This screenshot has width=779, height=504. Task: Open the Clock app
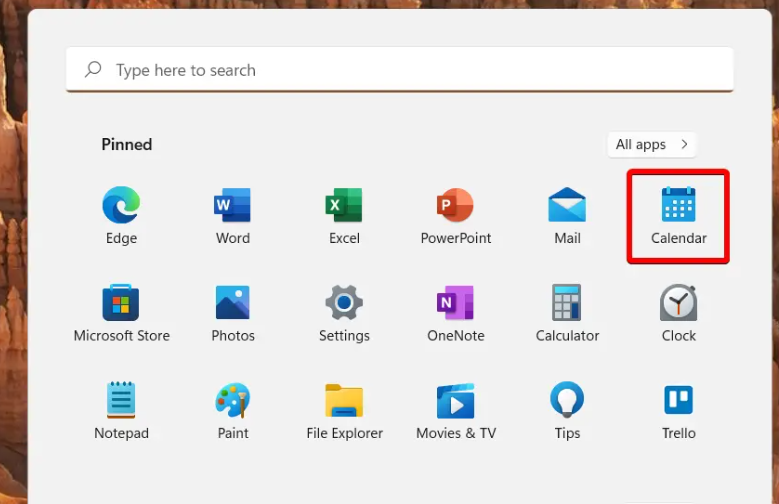pos(678,302)
